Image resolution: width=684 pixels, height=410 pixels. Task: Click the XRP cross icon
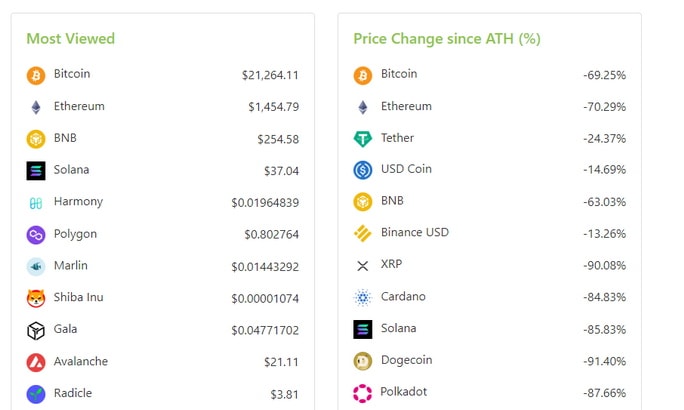click(363, 266)
